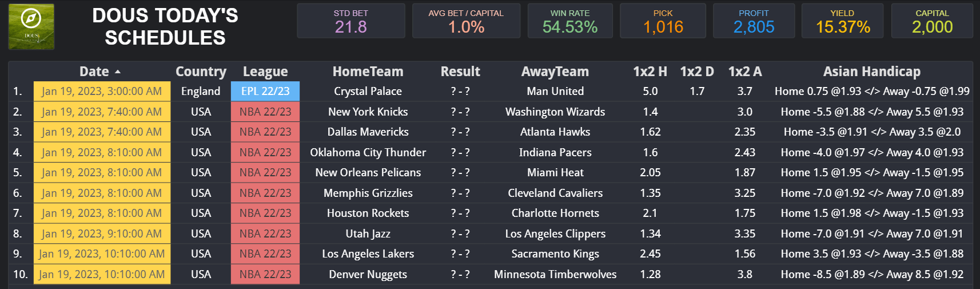980x289 pixels.
Task: Click the CAPITAL scorecard value
Action: point(932,27)
